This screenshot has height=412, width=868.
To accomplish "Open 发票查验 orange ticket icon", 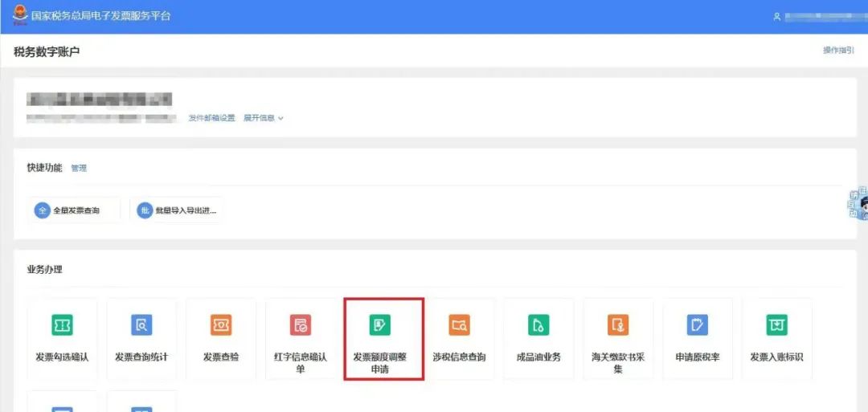I will pos(221,325).
